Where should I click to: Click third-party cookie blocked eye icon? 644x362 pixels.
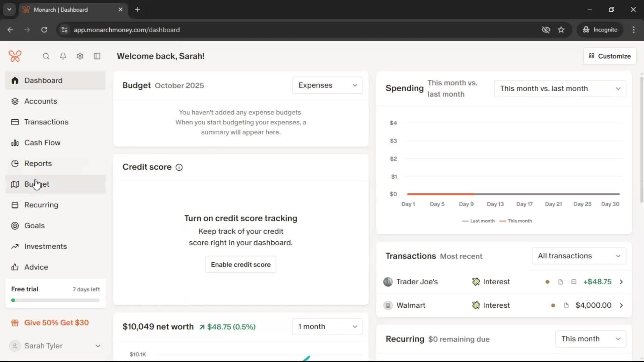click(546, 30)
